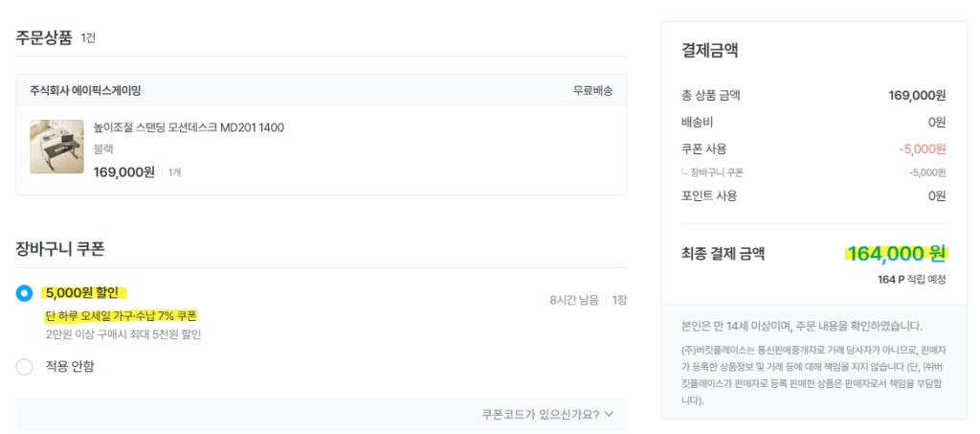Click the product price 169,000원 in order item
This screenshot has height=434, width=980.
point(124,171)
